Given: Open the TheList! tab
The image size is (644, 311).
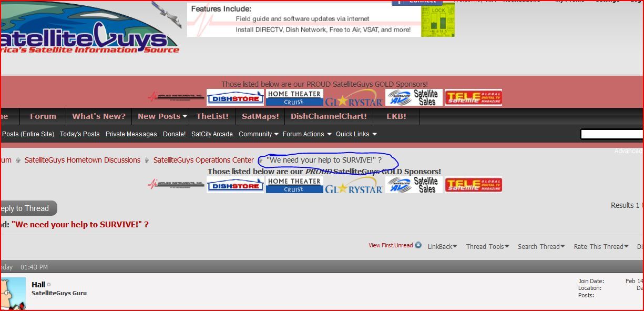Looking at the screenshot, I should (x=212, y=116).
